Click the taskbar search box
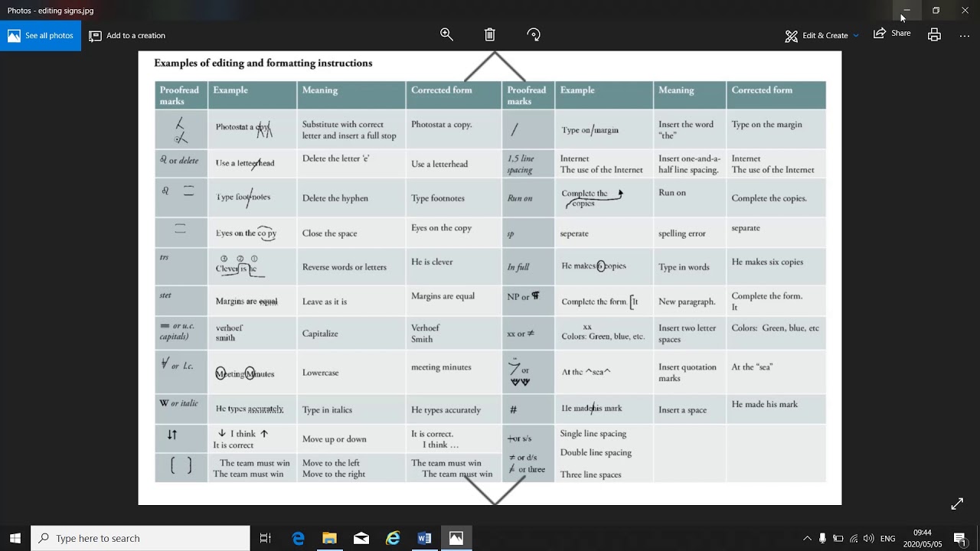Viewport: 980px width, 551px height. tap(140, 538)
